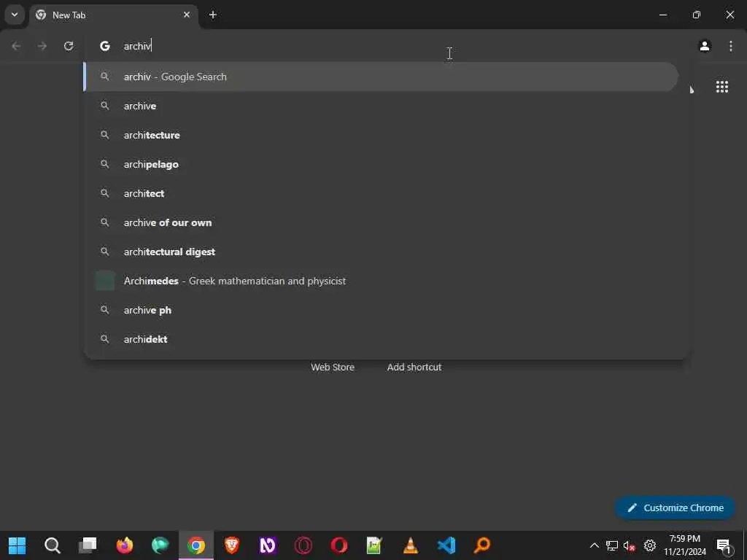This screenshot has height=560, width=747.
Task: Launch Opera from the taskbar
Action: 338,545
